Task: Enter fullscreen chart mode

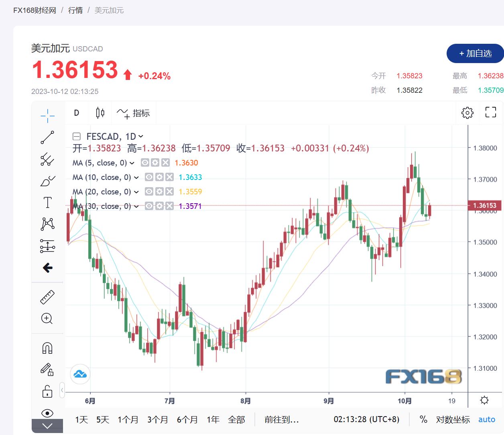Action: click(x=491, y=112)
